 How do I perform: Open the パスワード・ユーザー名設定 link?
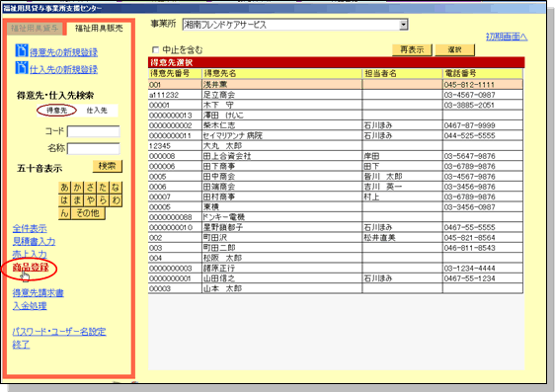[59, 332]
